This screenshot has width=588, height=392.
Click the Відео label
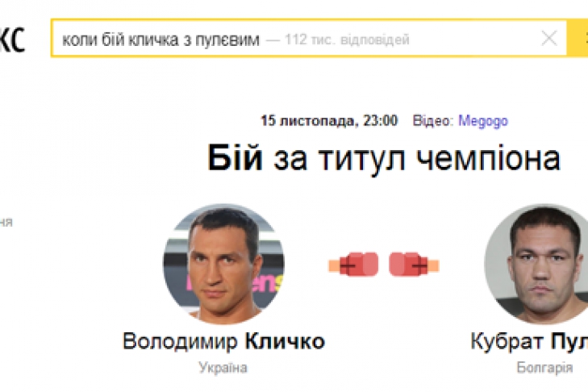[432, 121]
